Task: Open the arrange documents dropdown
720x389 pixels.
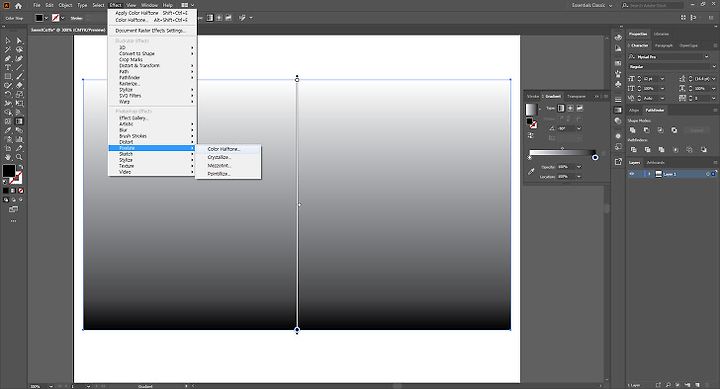Action: [187, 6]
